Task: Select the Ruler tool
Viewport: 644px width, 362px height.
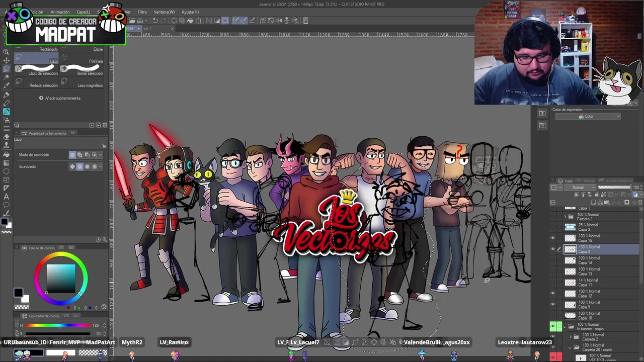Action: (7, 188)
